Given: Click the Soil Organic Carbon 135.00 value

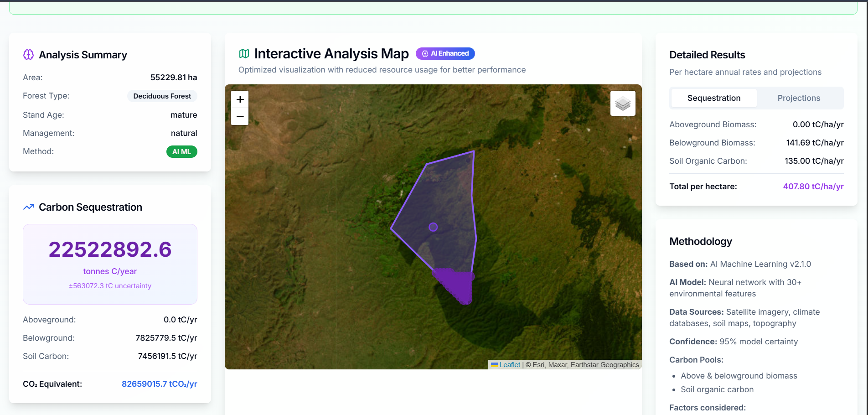Looking at the screenshot, I should click(814, 161).
